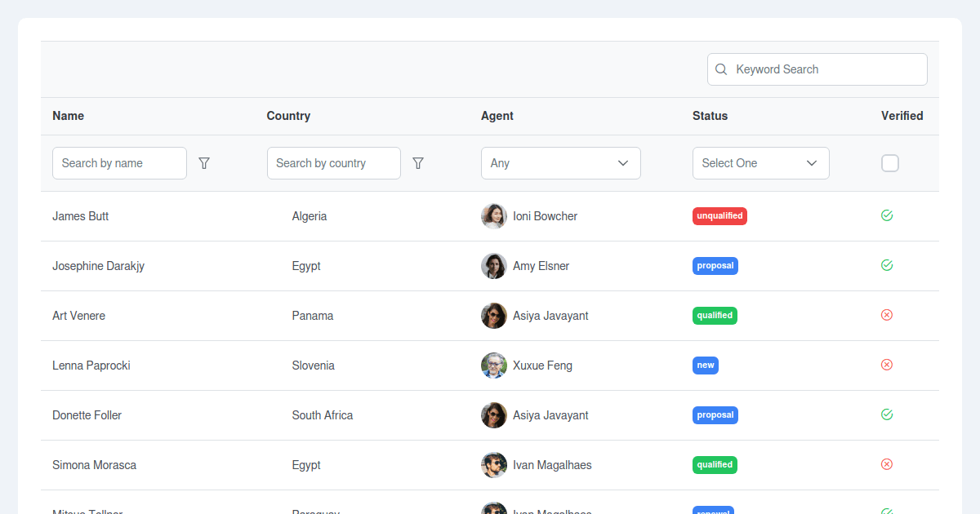Click inside the Keyword Search field
Screen dimensions: 980x514
pyautogui.click(x=817, y=69)
